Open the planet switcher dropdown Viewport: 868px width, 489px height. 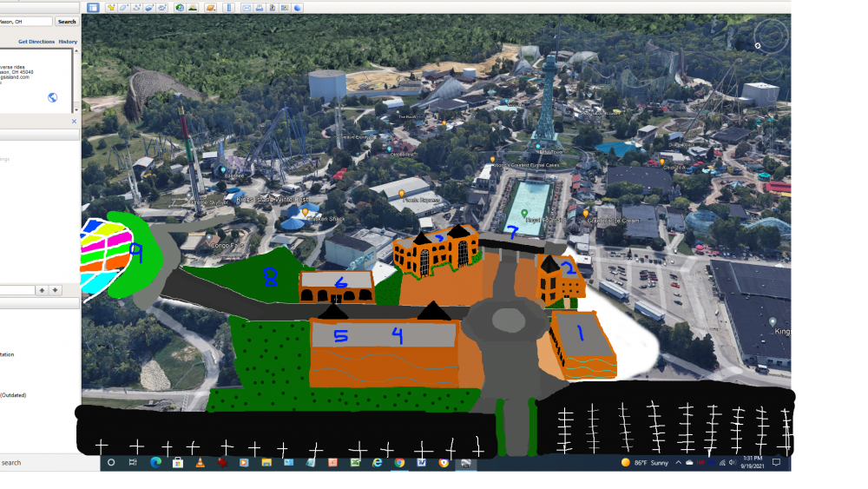coord(211,8)
